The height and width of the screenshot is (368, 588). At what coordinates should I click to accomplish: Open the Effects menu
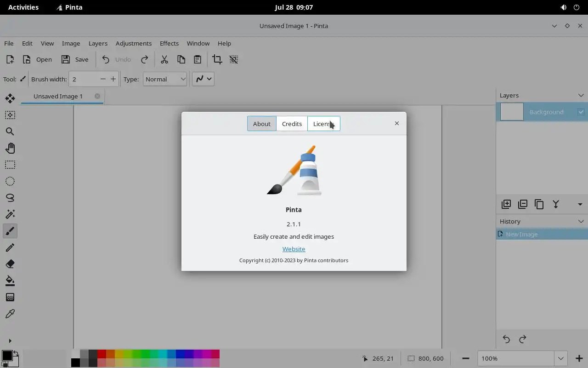coord(169,43)
